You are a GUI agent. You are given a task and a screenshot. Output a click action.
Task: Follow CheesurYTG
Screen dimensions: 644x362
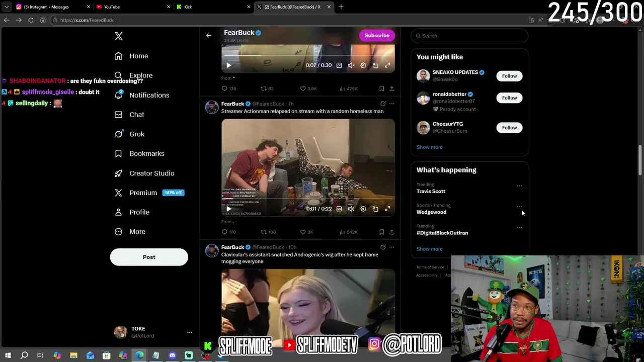click(509, 128)
